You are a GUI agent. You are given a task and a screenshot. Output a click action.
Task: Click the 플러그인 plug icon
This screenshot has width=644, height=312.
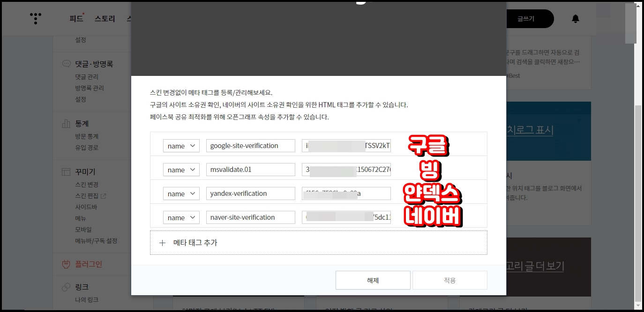coord(66,264)
